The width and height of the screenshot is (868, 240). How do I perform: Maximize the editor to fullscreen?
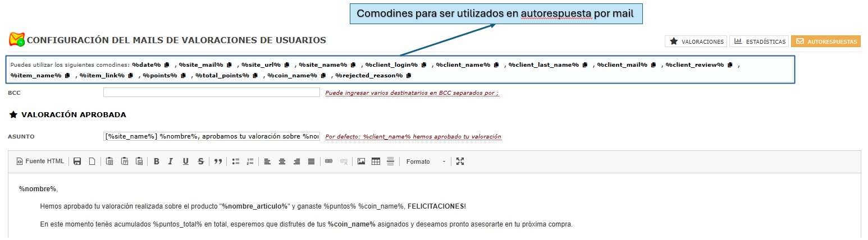click(x=460, y=161)
